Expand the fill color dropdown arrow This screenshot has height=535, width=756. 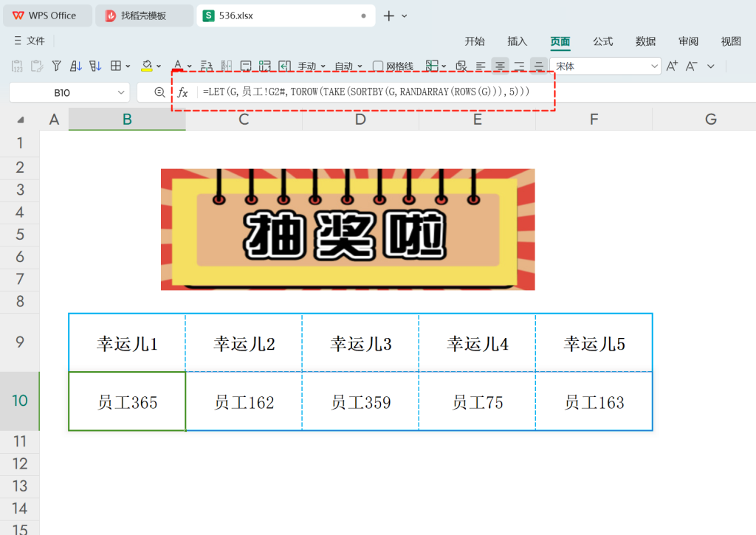coord(159,66)
